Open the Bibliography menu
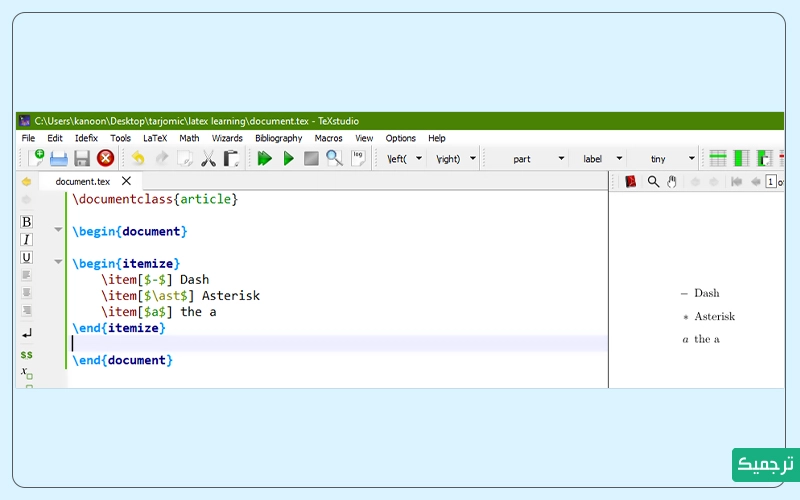The height and width of the screenshot is (500, 800). (x=278, y=138)
